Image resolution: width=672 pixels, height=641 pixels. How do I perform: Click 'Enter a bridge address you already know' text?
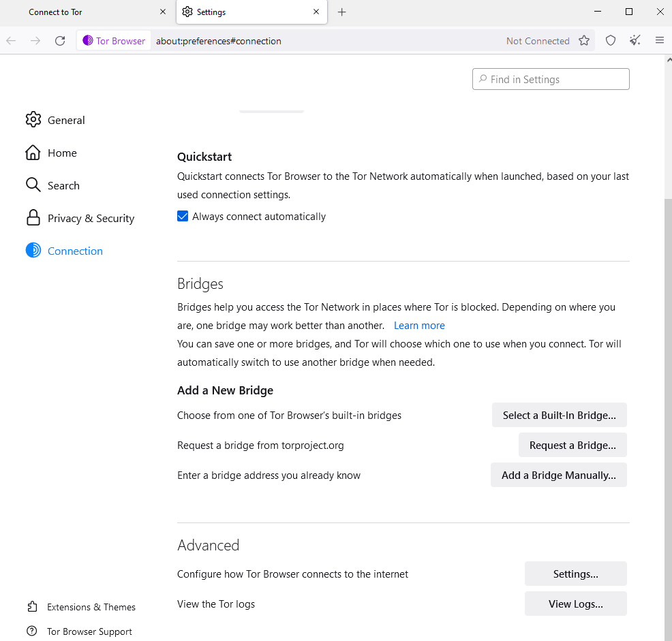pyautogui.click(x=269, y=475)
